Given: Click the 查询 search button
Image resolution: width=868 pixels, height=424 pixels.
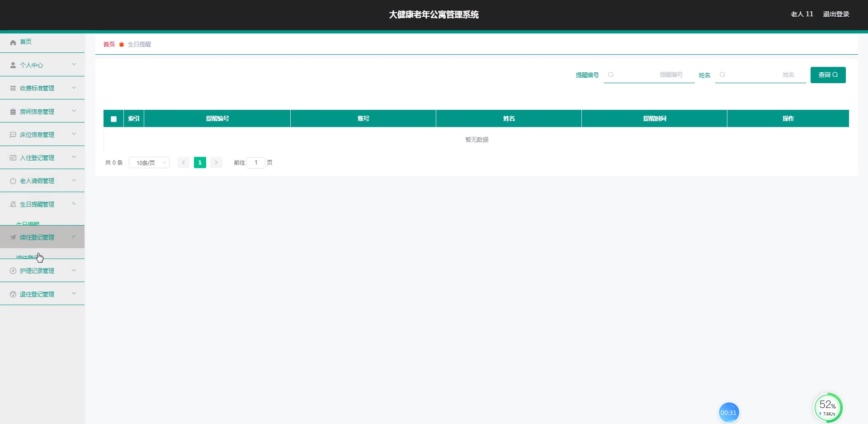Looking at the screenshot, I should point(828,75).
